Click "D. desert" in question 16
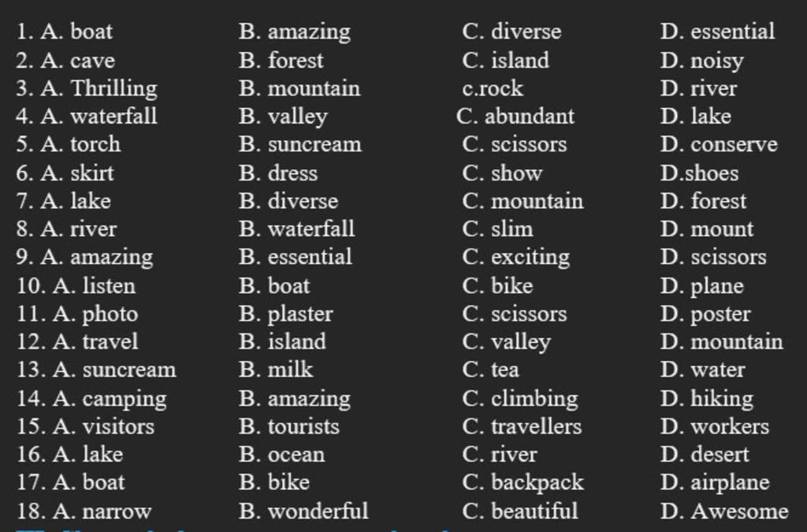Image resolution: width=807 pixels, height=532 pixels. tap(705, 455)
